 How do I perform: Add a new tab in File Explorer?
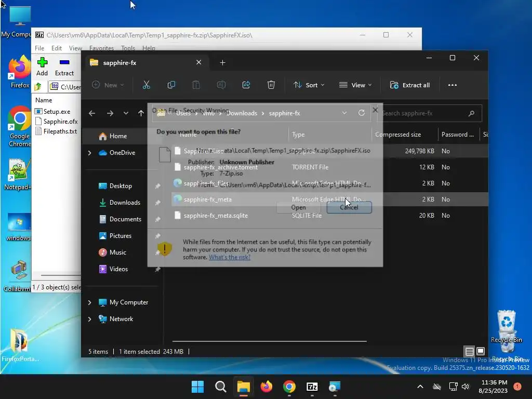(x=222, y=62)
